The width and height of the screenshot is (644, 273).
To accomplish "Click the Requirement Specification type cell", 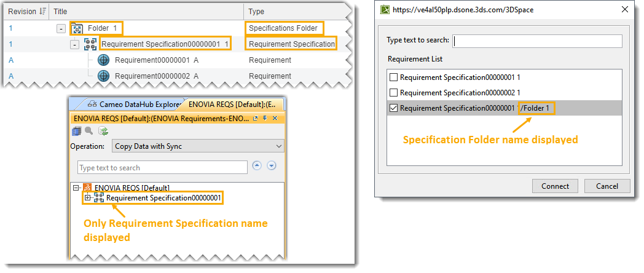I will pyautogui.click(x=292, y=44).
